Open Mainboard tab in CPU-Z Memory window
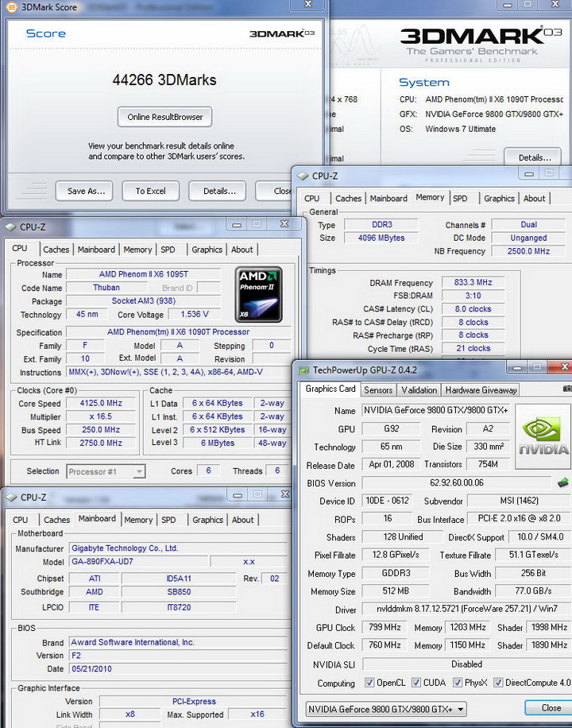The image size is (572, 728). pos(388,198)
